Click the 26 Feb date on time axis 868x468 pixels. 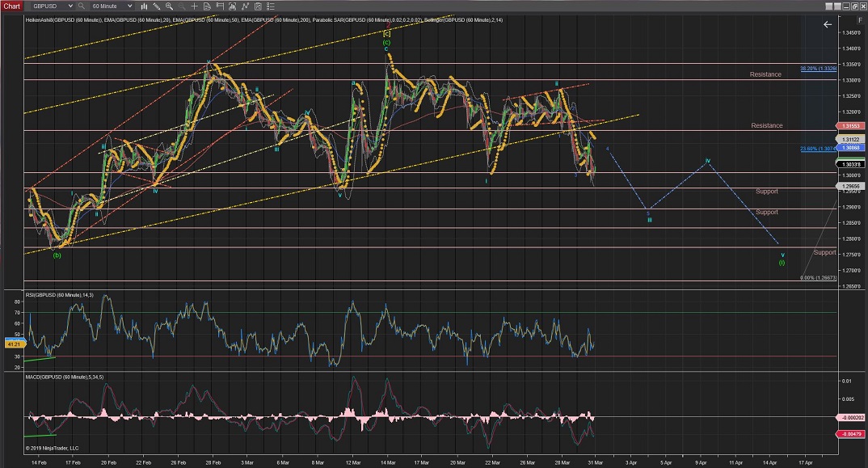click(179, 462)
